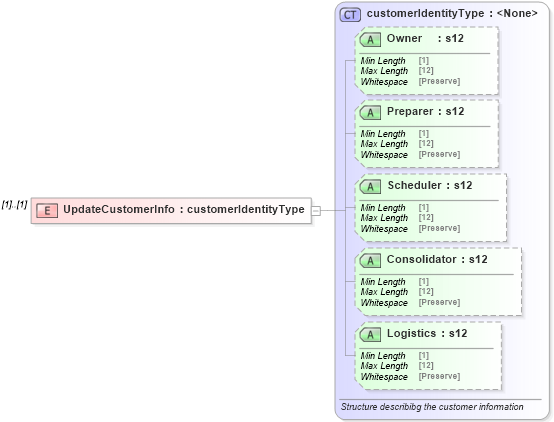Click the A attribute icon beside Logistics

[x=370, y=334]
